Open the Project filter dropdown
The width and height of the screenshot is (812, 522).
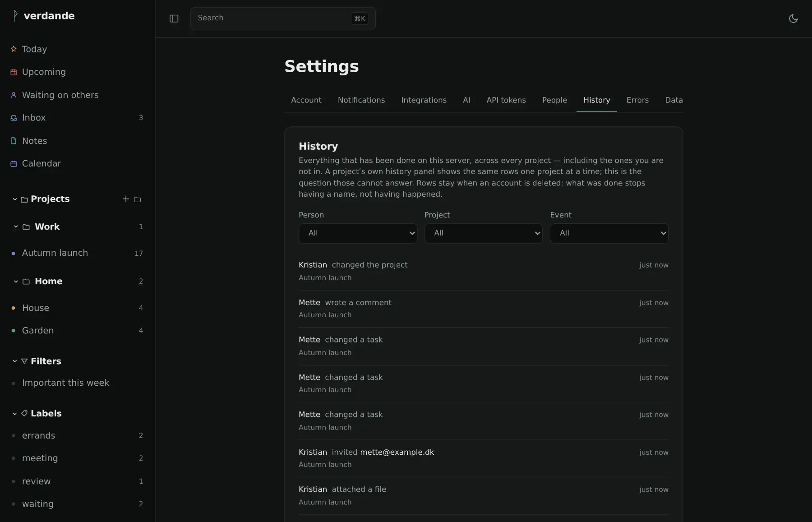tap(483, 233)
